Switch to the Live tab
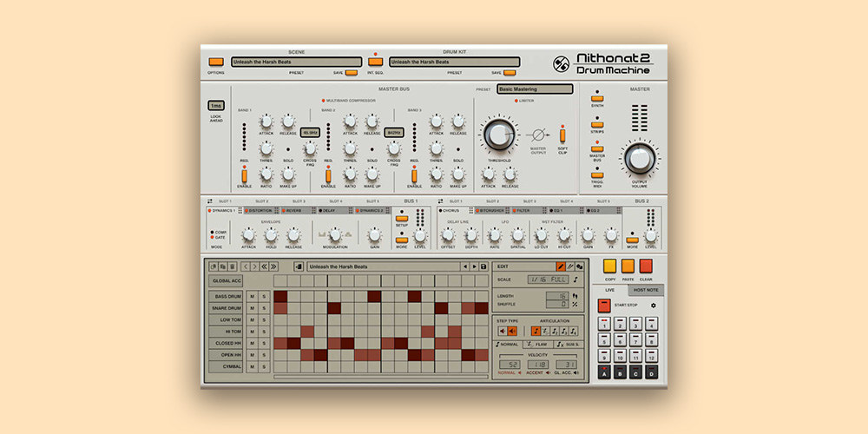Image resolution: width=868 pixels, height=434 pixels. 609,290
